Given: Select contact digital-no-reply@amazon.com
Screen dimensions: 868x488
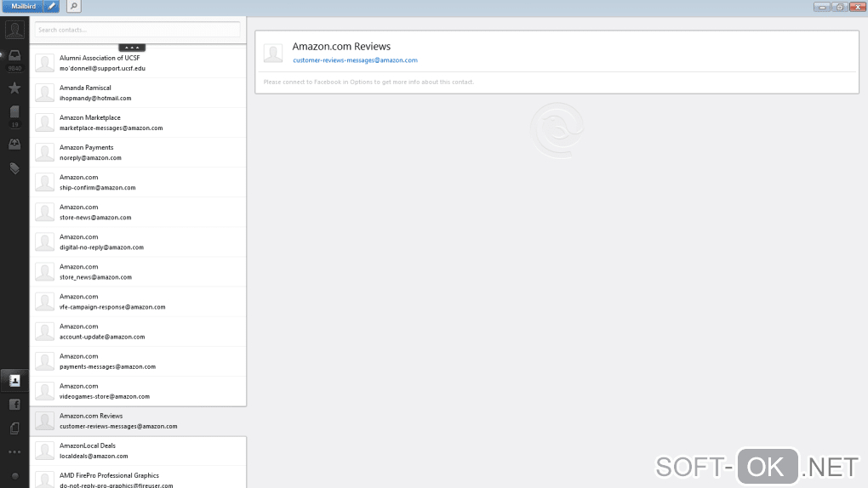Looking at the screenshot, I should coord(138,242).
